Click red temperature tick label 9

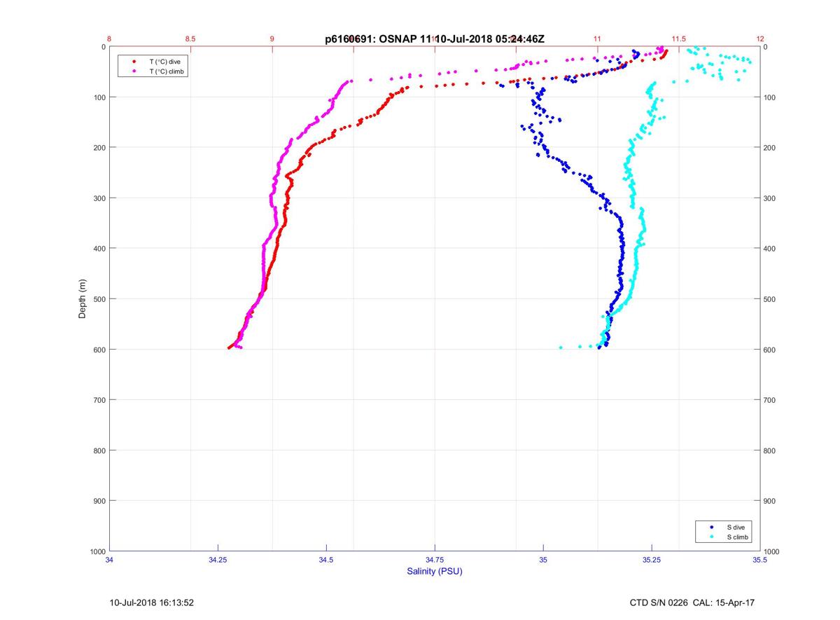tap(272, 39)
